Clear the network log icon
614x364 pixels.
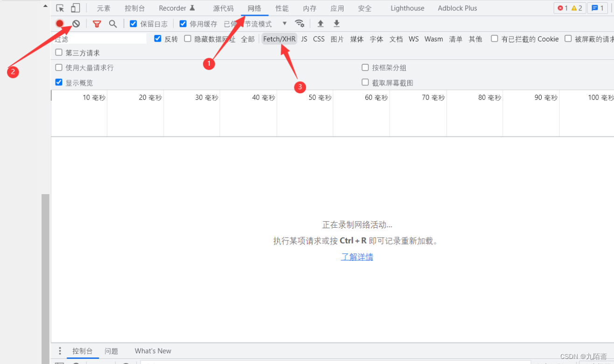tap(76, 24)
